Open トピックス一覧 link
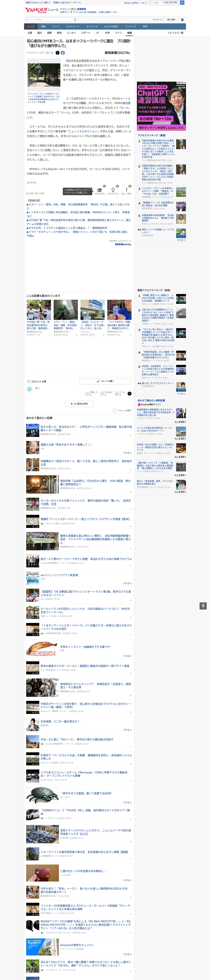This screenshot has width=210, height=980. click(x=175, y=33)
